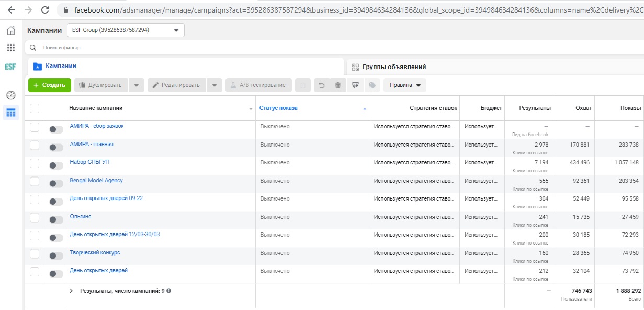This screenshot has height=310, width=644.
Task: Toggle on the АМИРА - сбор заявок campaign
Action: click(56, 129)
